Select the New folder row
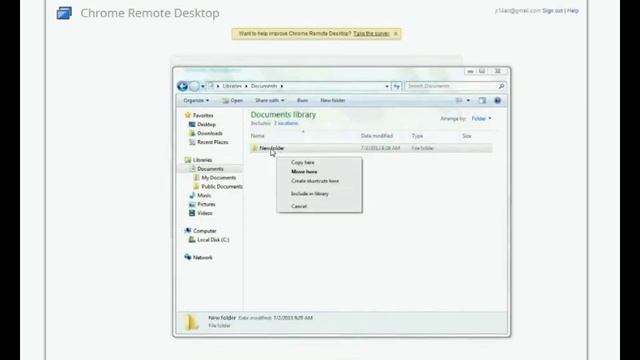640x360 pixels. tap(371, 148)
